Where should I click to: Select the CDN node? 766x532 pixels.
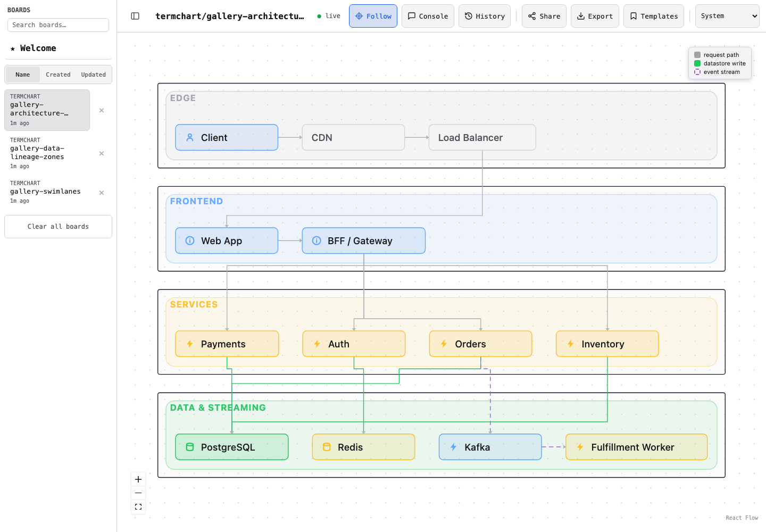[x=353, y=137]
